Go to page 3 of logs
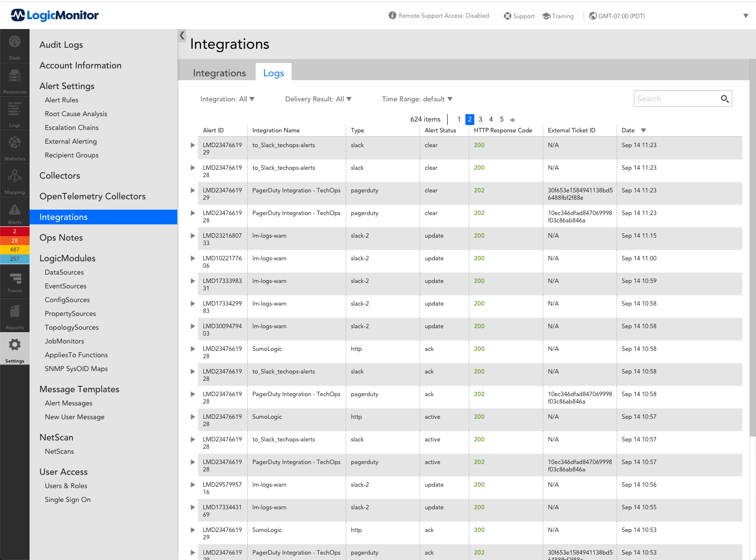The width and height of the screenshot is (756, 560). 480,119
